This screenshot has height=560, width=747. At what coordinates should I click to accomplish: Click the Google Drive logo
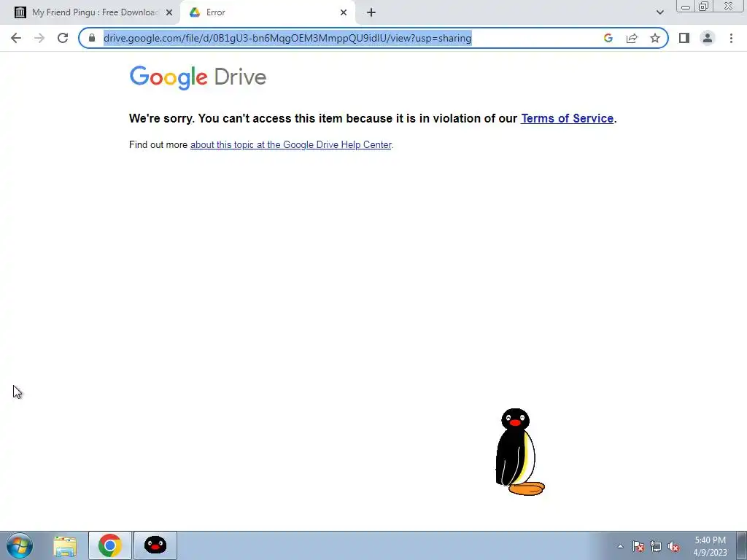(x=198, y=77)
